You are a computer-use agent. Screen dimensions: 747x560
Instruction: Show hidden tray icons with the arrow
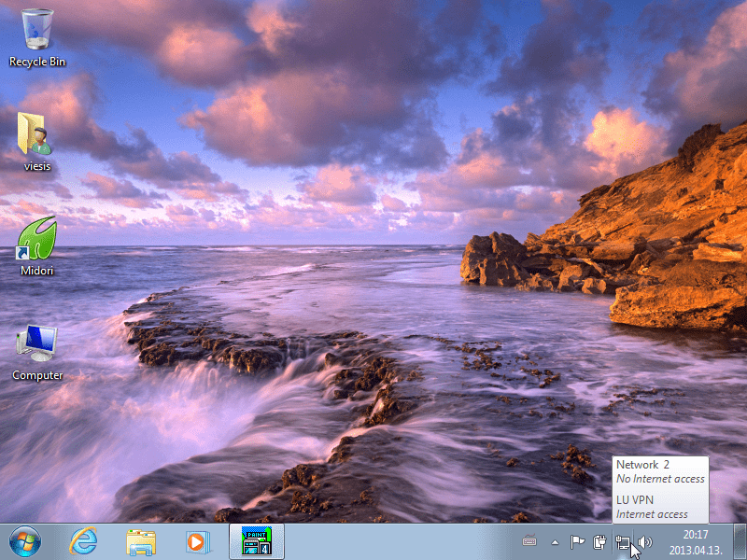[x=555, y=542]
